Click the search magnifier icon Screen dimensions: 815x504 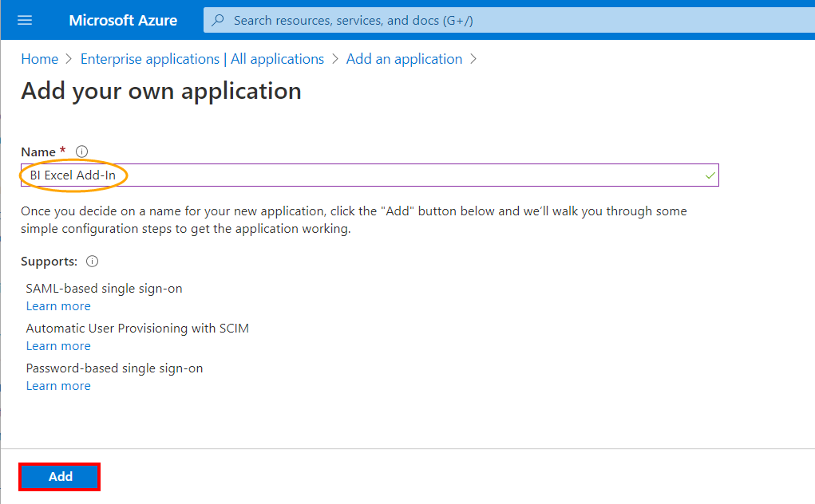coord(218,20)
